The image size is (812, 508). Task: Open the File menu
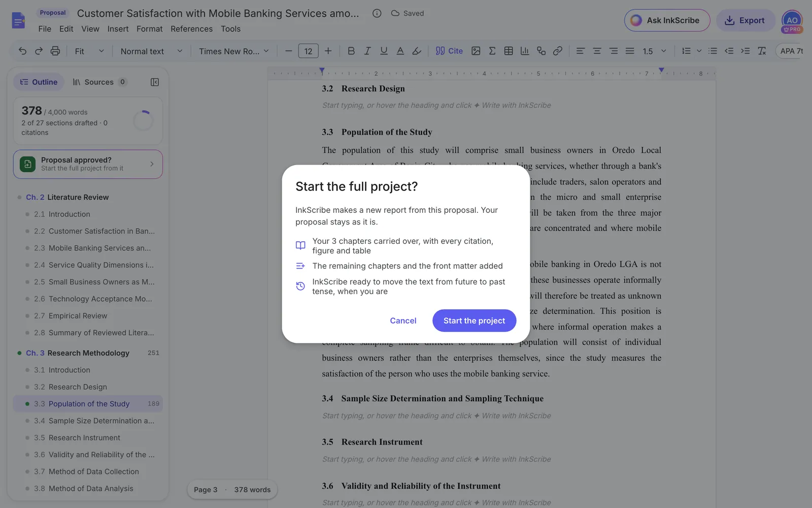[45, 29]
